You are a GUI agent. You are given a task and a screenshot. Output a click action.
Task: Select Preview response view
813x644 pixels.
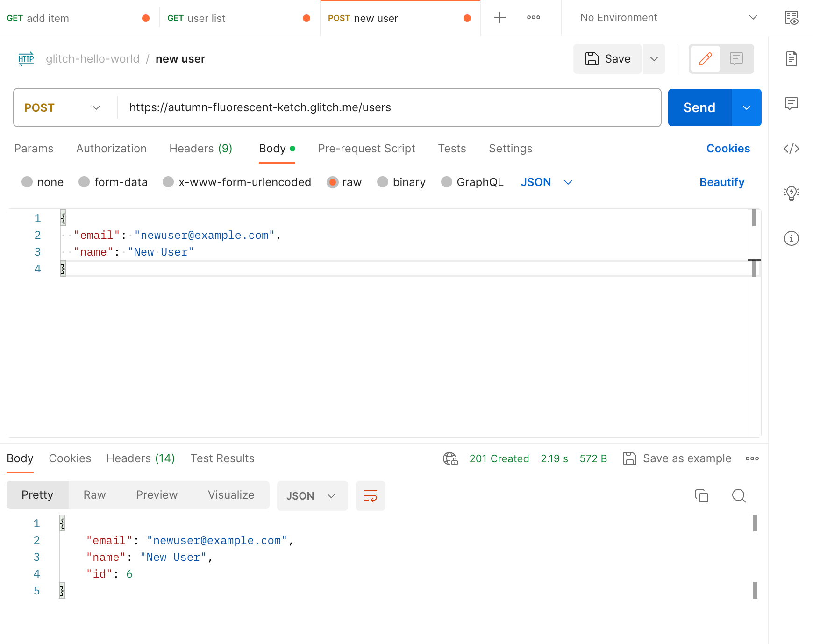157,495
